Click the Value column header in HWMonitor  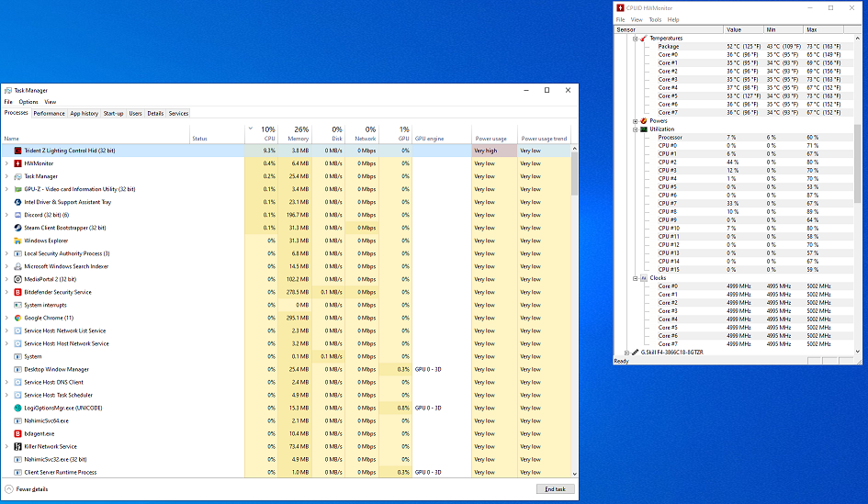(743, 29)
